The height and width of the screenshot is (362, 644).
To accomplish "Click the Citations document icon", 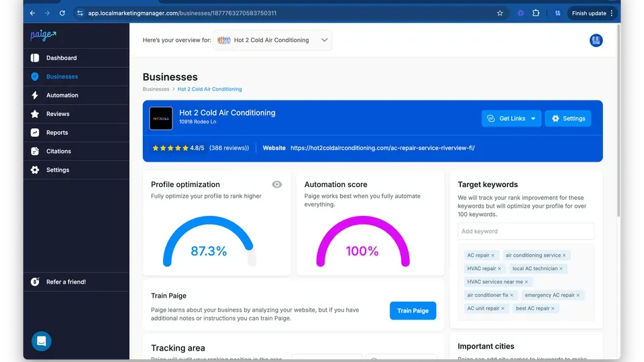I will point(35,151).
